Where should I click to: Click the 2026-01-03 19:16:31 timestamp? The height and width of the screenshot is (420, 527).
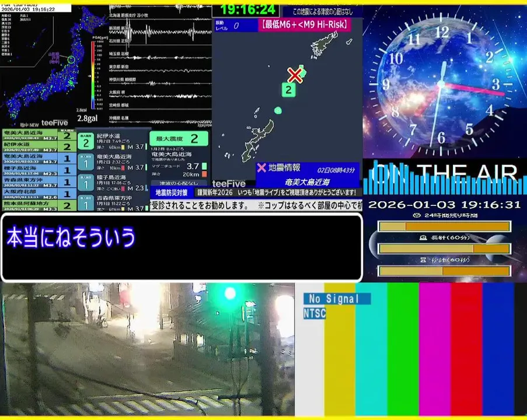[x=444, y=205]
